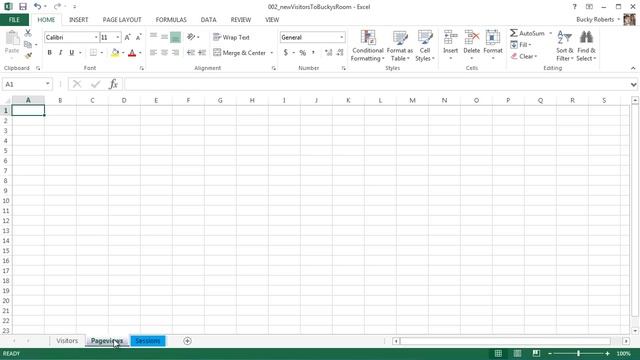Open Format as Table gallery

coord(400,46)
